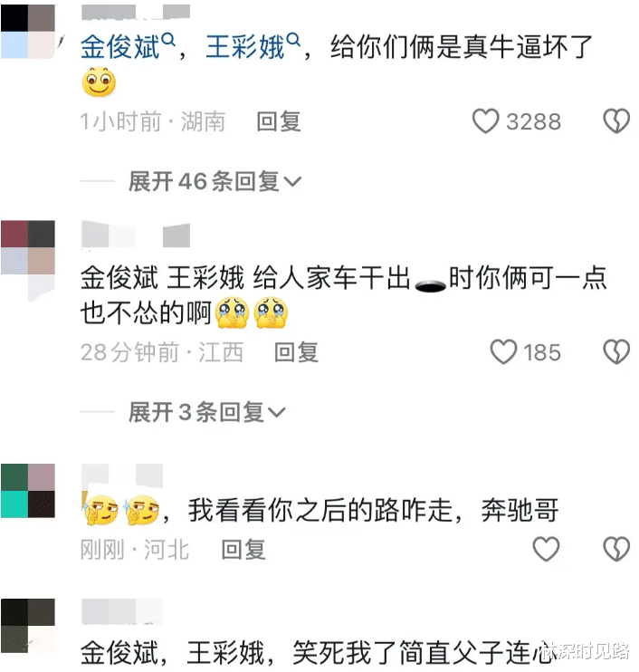Reply to the Hunan comment via 回复
The image size is (639, 672).
tap(279, 121)
